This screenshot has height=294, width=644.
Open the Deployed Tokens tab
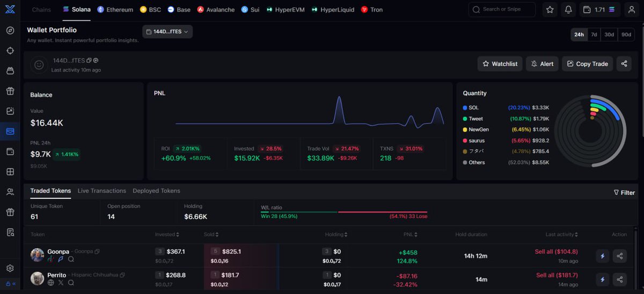(x=157, y=191)
